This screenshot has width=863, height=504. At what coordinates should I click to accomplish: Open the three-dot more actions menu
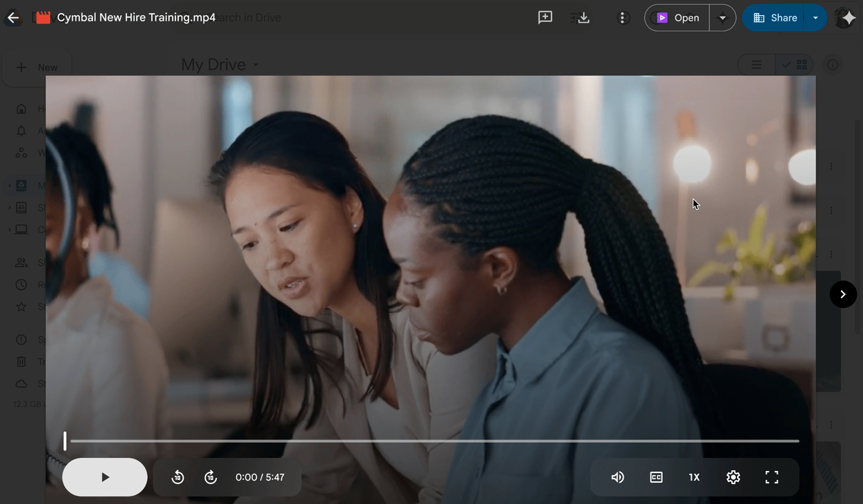coord(623,18)
